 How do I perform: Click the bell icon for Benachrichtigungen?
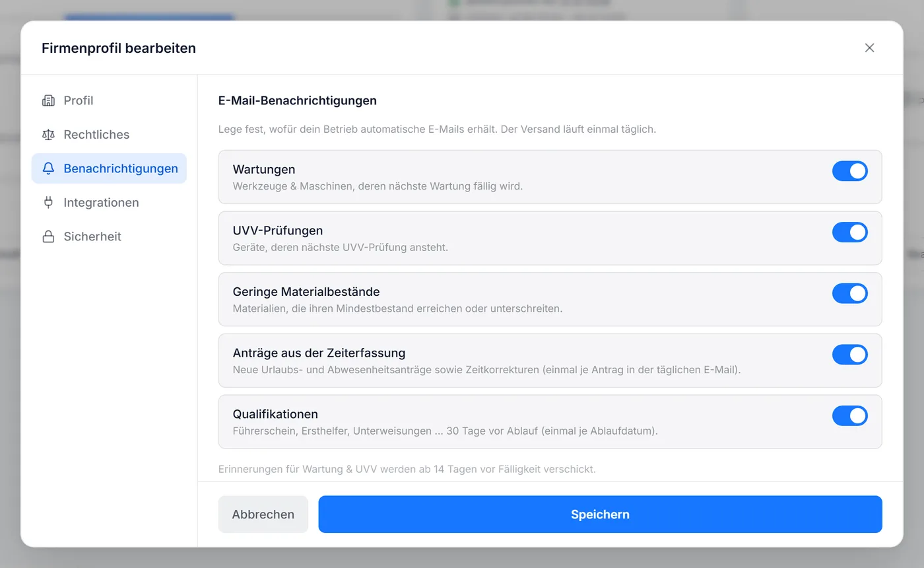click(x=48, y=168)
